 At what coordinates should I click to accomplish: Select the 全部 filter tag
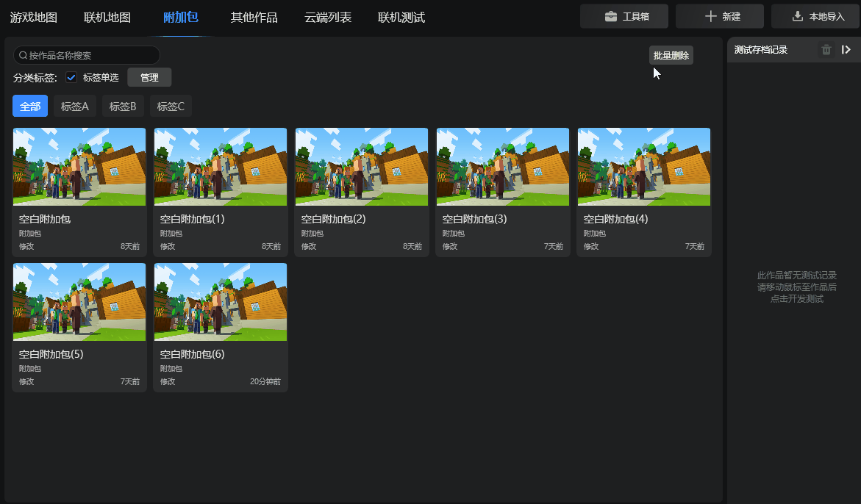click(x=30, y=106)
